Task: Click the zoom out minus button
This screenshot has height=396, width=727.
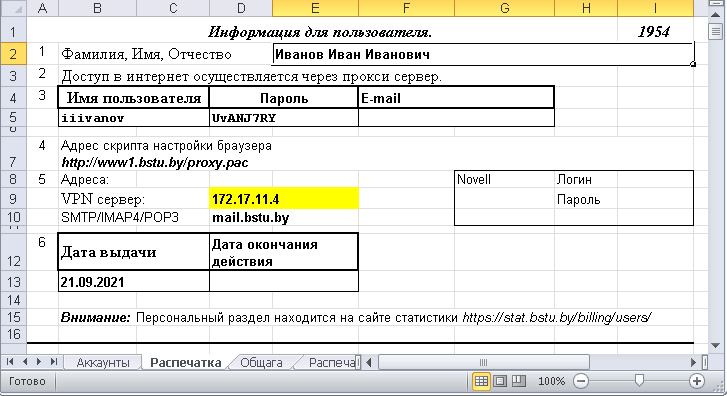Action: (580, 381)
